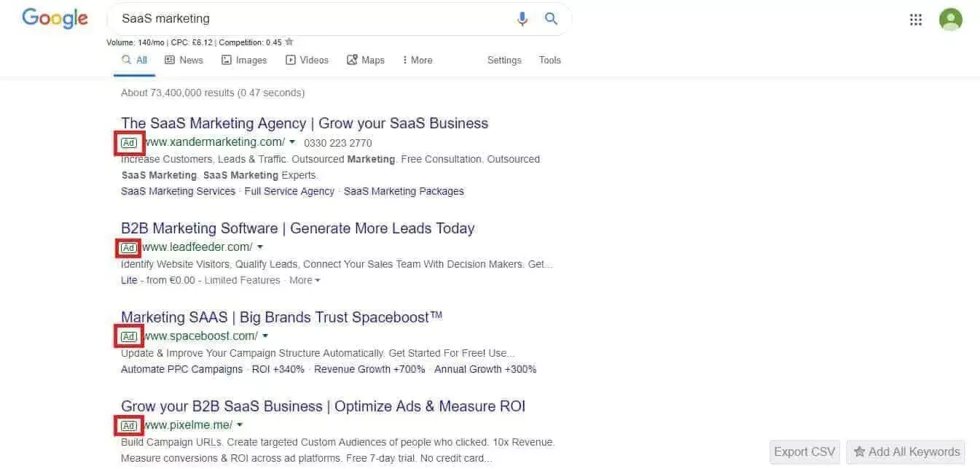Click the voice search microphone icon
980x469 pixels.
coord(522,19)
